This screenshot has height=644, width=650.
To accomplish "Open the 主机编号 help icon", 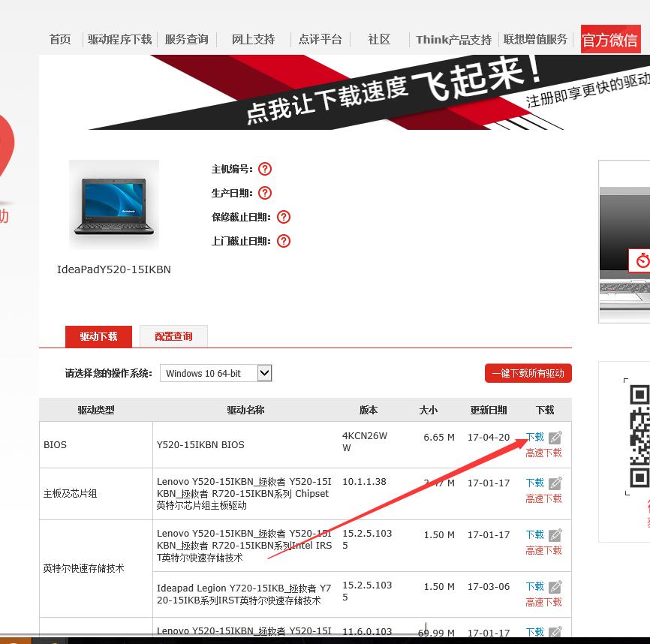I will pyautogui.click(x=265, y=169).
